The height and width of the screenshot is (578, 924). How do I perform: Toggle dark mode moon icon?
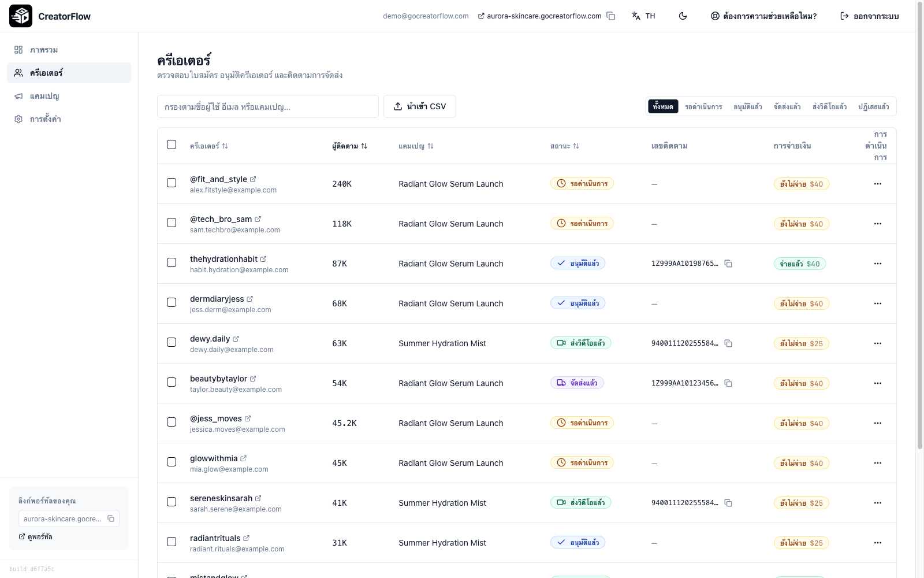click(683, 16)
